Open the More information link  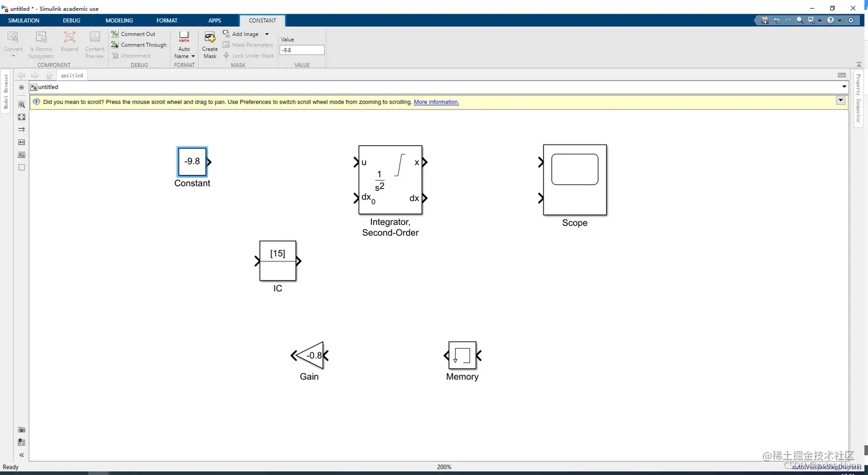click(x=436, y=102)
